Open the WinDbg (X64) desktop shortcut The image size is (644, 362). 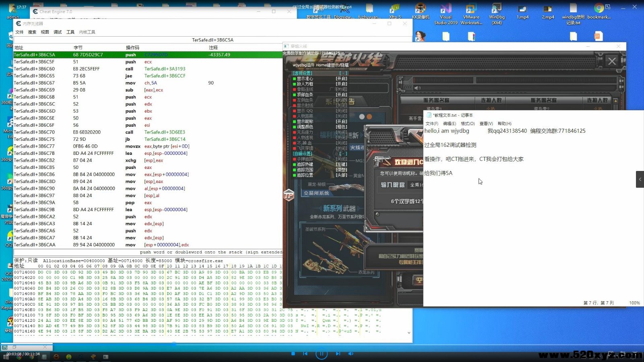(x=497, y=14)
